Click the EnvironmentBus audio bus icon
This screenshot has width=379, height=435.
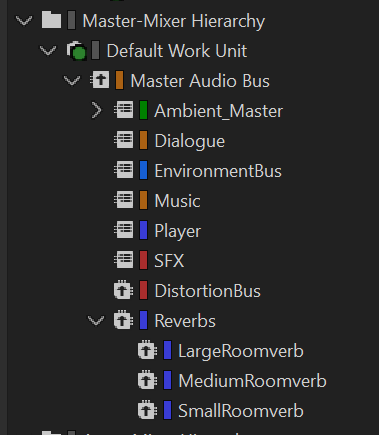pos(124,170)
